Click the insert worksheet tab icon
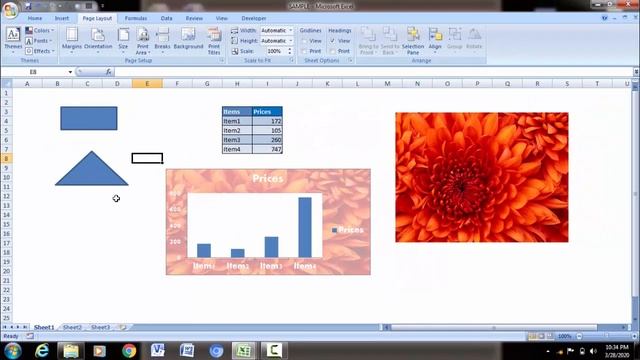This screenshot has height=360, width=640. coord(122,327)
